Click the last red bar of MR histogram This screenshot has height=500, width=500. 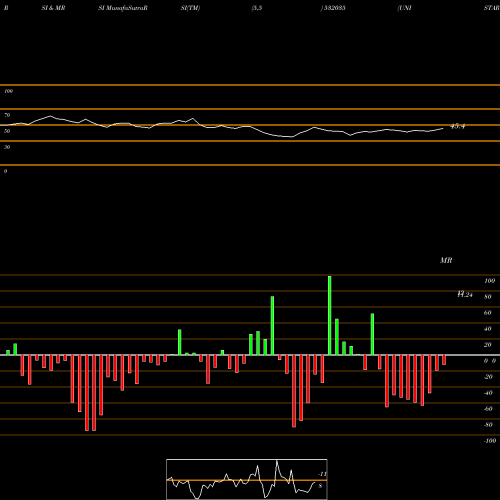(x=444, y=360)
